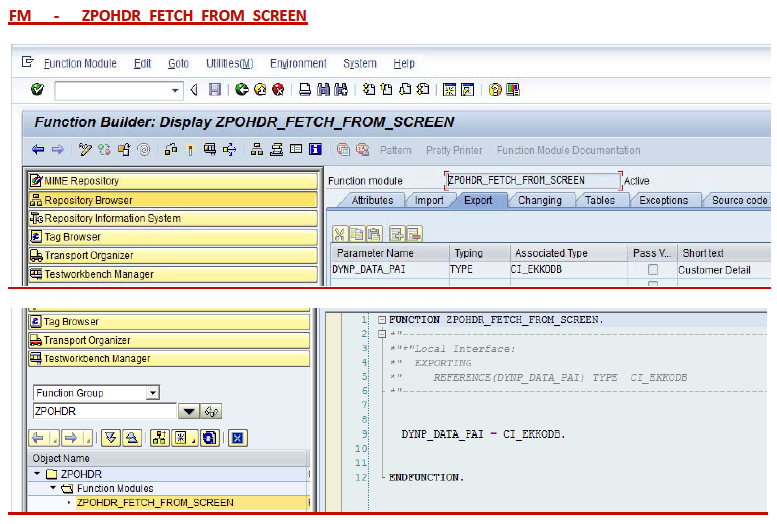Open the command field dropdown arrow

[175, 90]
